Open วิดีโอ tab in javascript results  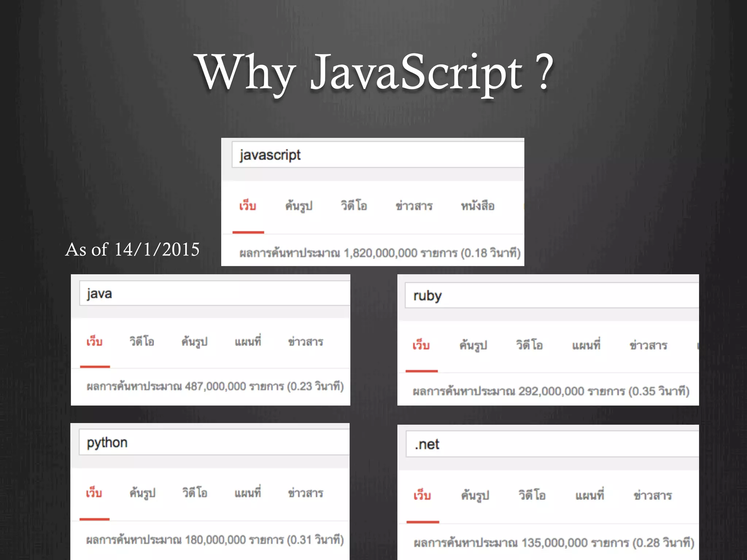click(x=354, y=206)
